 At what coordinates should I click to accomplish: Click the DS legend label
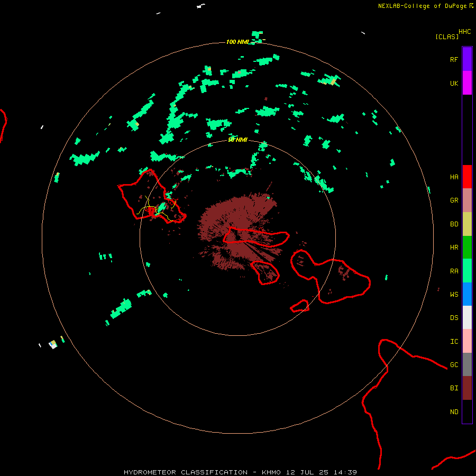[454, 318]
